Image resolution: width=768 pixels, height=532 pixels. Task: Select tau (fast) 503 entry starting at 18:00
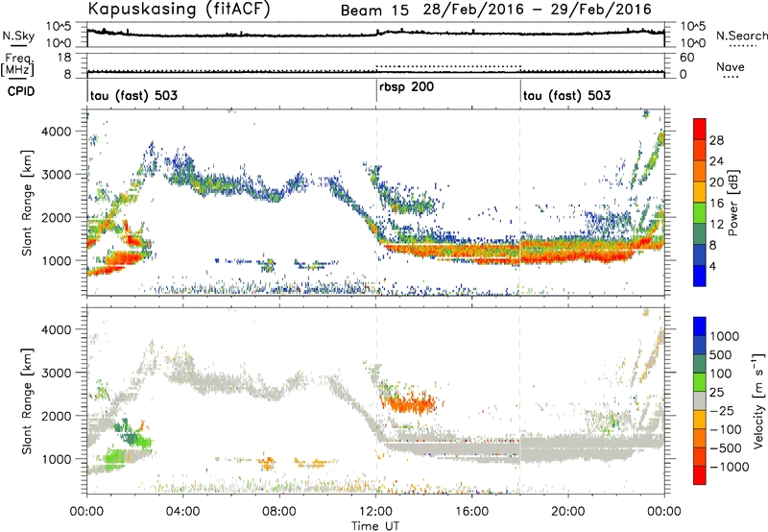566,95
